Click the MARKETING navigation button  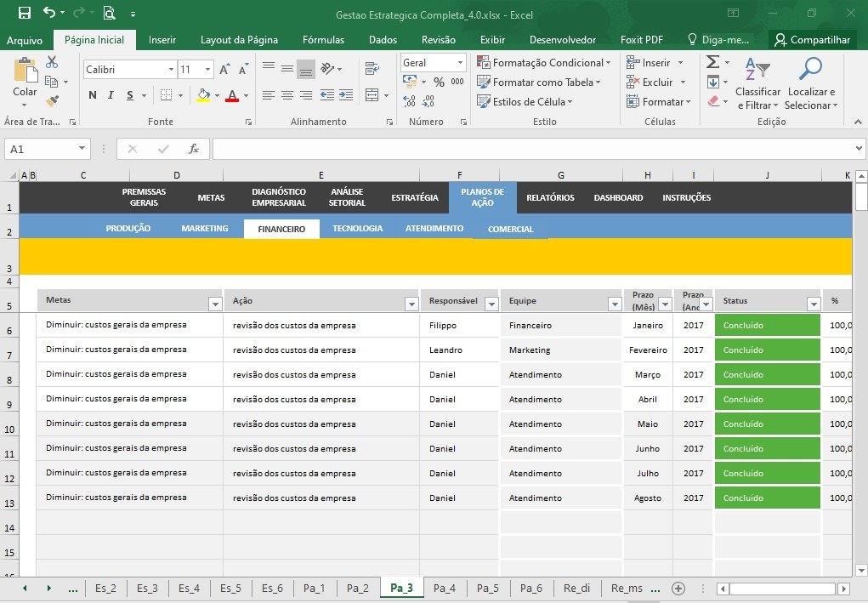pos(205,228)
